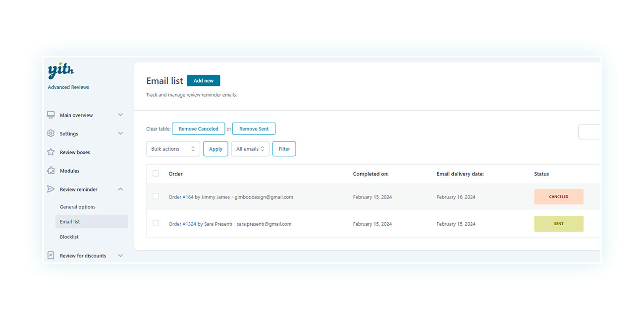The image size is (644, 317).
Task: Expand the Main overview chevron
Action: 120,115
